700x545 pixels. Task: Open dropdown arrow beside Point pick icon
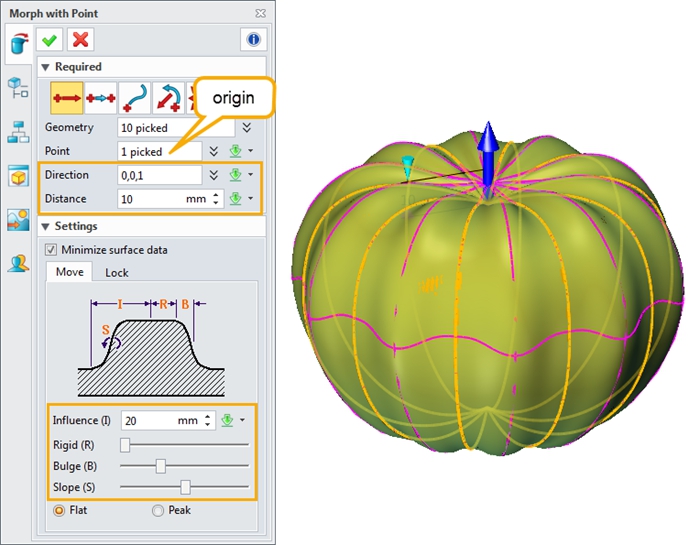point(250,151)
